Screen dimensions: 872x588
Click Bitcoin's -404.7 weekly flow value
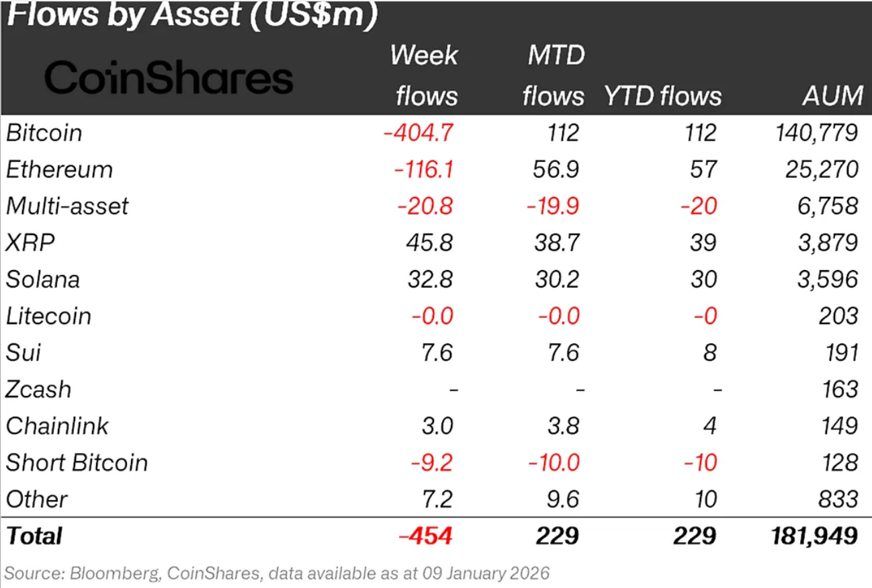pyautogui.click(x=419, y=132)
